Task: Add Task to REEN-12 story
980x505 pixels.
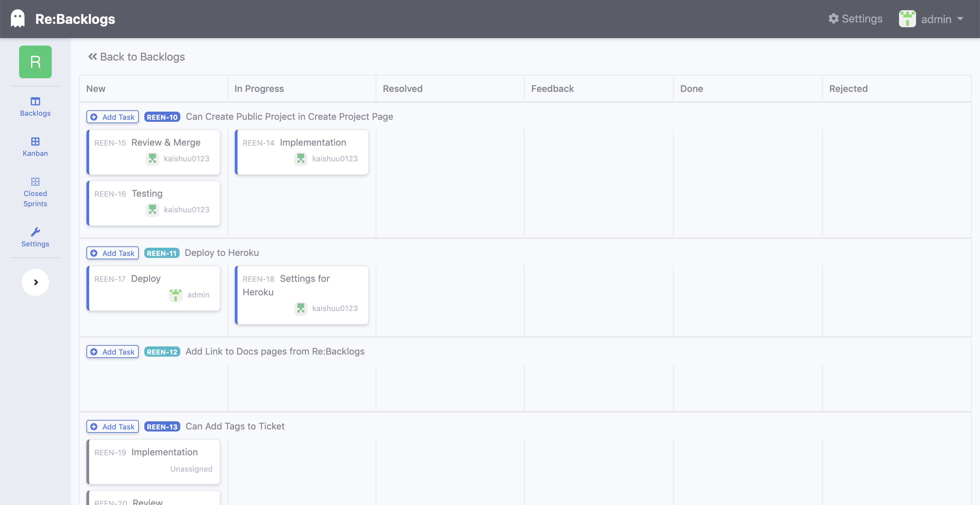Action: tap(113, 352)
